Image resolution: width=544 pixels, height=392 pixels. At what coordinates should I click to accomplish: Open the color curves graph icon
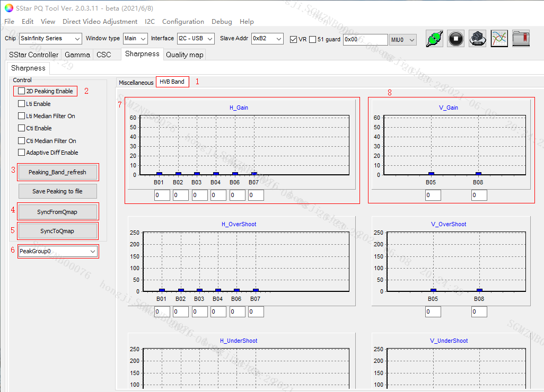pyautogui.click(x=499, y=39)
